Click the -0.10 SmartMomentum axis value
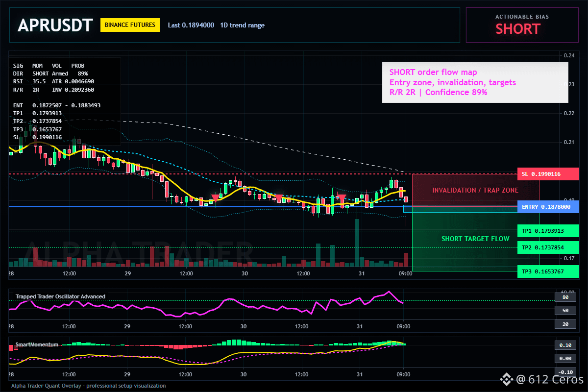588x392 pixels. coord(565,372)
